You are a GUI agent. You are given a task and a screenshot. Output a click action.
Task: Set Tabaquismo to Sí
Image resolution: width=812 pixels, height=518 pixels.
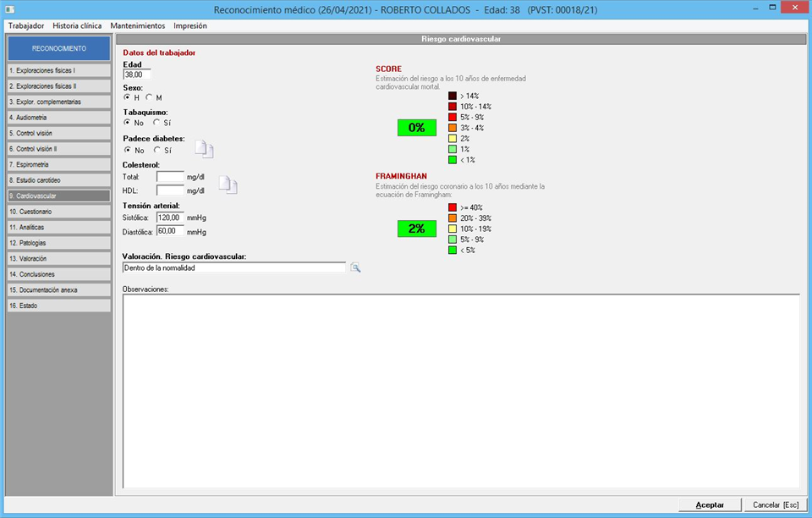point(156,123)
